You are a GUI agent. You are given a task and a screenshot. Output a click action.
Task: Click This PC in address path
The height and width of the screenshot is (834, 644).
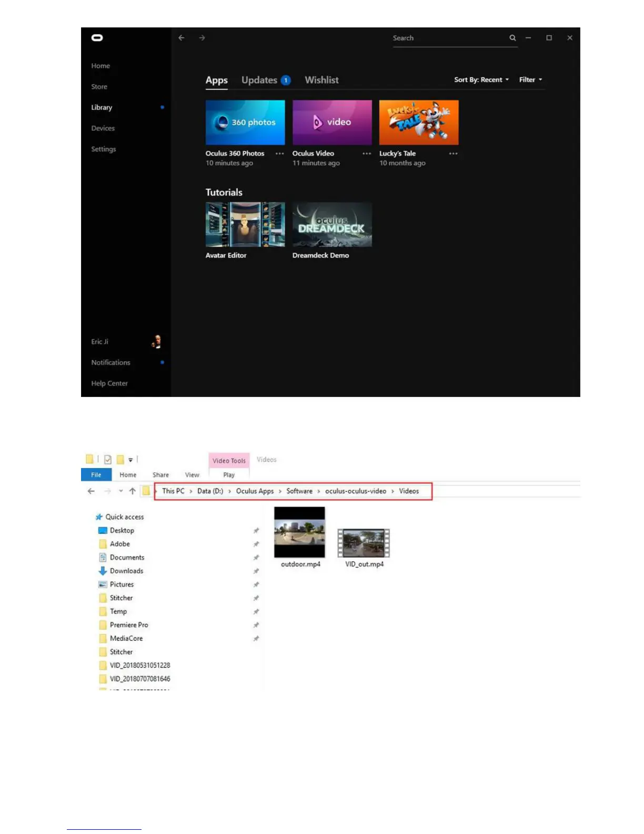point(173,491)
